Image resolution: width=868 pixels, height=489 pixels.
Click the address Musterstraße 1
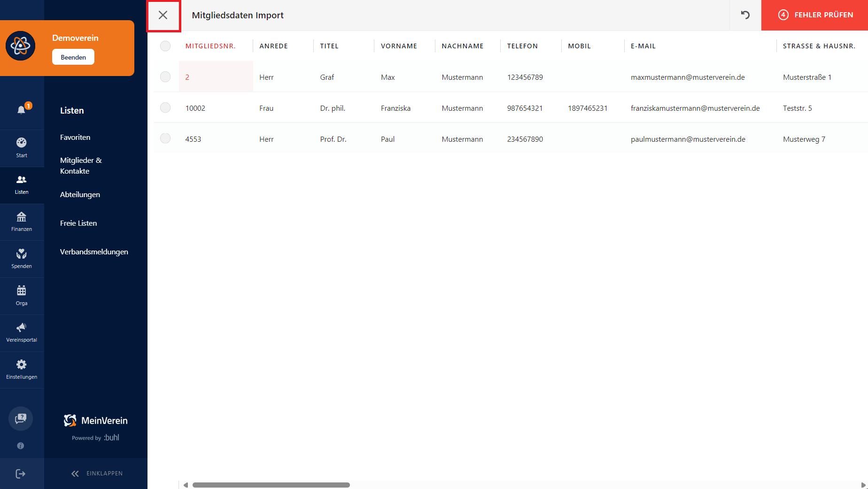807,77
